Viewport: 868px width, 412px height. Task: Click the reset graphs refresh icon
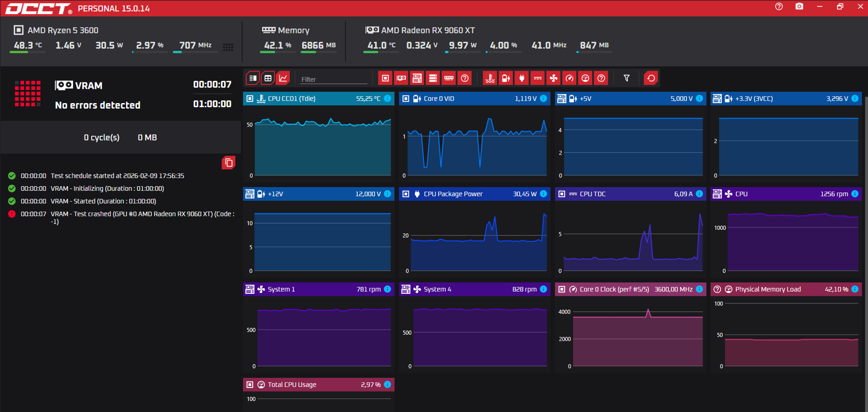(650, 78)
